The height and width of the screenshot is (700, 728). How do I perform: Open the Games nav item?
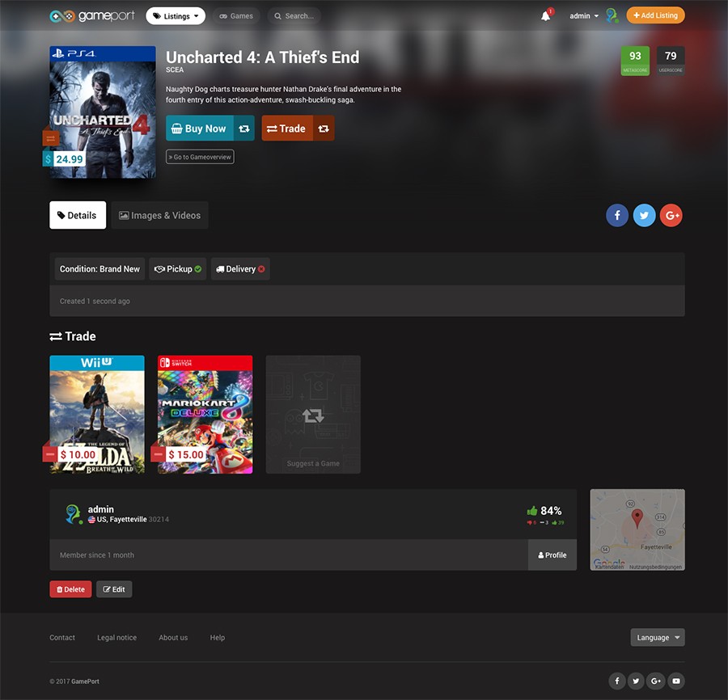236,16
